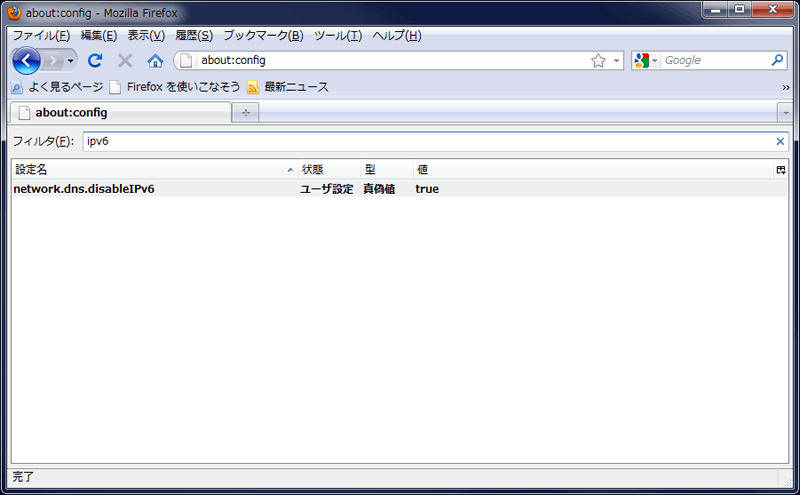Viewport: 800px width, 495px height.
Task: Maximize the Firefox window
Action: click(x=739, y=9)
